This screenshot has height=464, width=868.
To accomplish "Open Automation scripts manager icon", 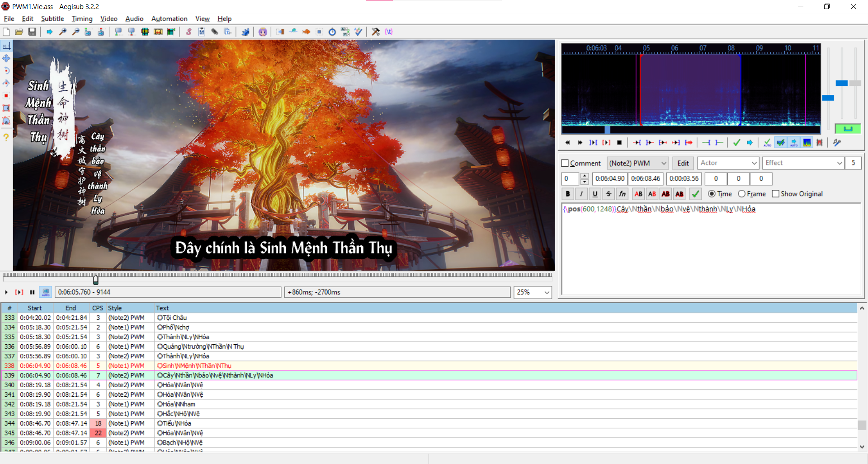I will click(245, 32).
